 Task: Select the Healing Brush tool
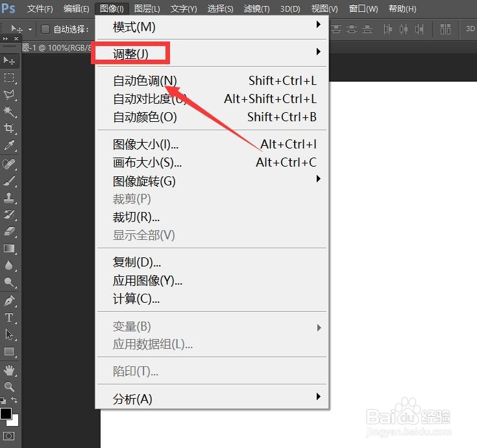pyautogui.click(x=9, y=164)
